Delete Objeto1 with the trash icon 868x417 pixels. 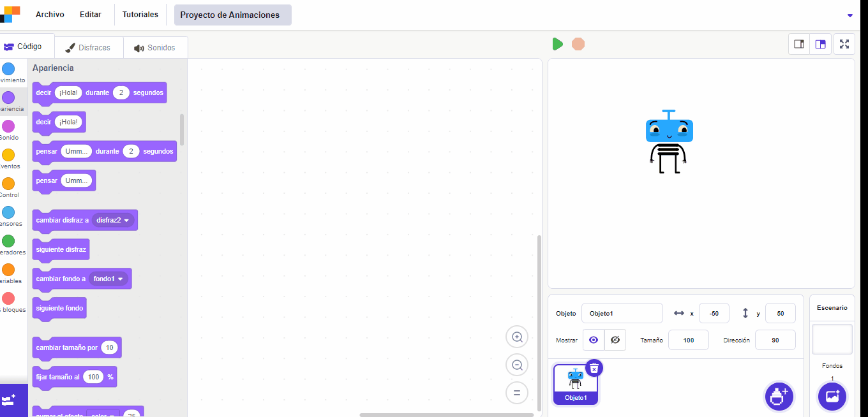pyautogui.click(x=594, y=368)
